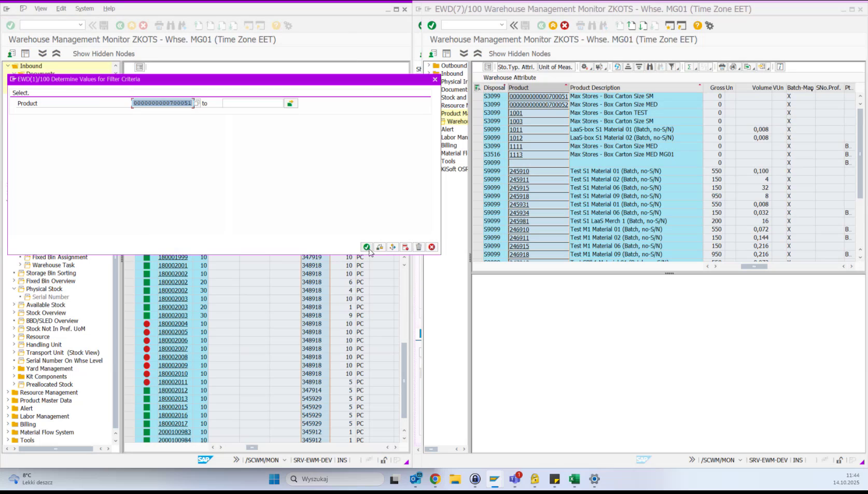The height and width of the screenshot is (494, 868).
Task: Toggle Show Hidden Nodes
Action: 103,53
